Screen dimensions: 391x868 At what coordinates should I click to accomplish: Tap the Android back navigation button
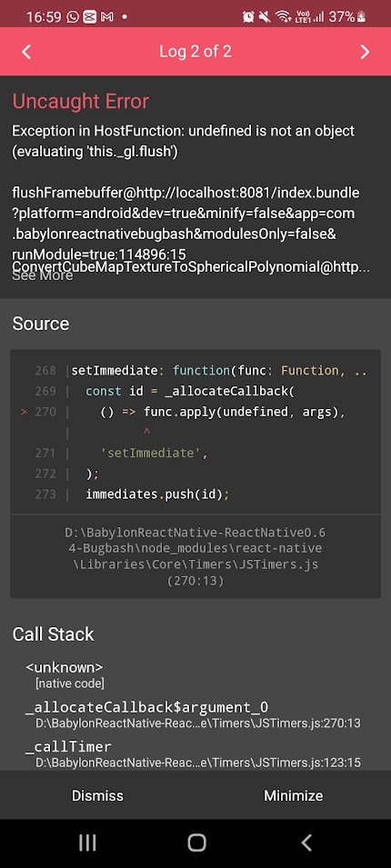point(306,842)
